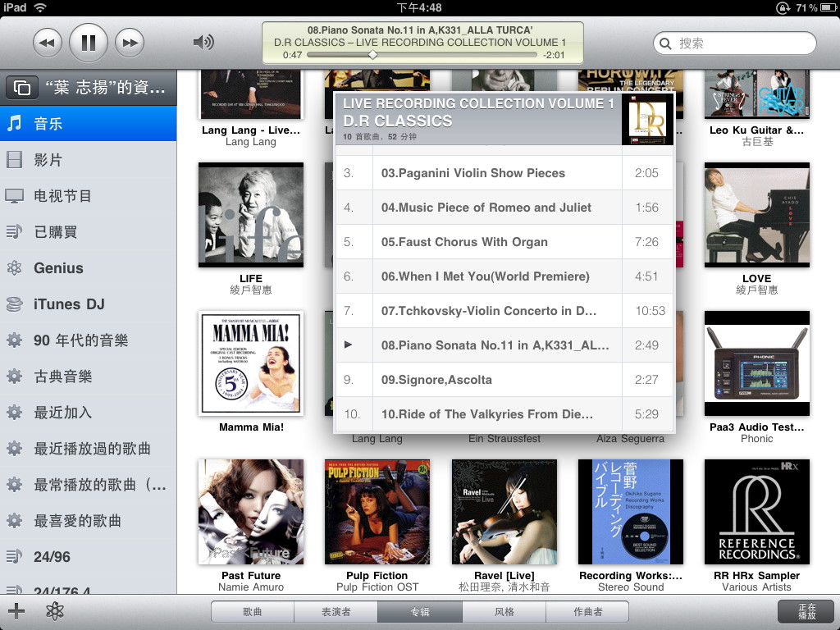The height and width of the screenshot is (630, 840).
Task: Open Mamma Mia! album cover
Action: point(251,363)
